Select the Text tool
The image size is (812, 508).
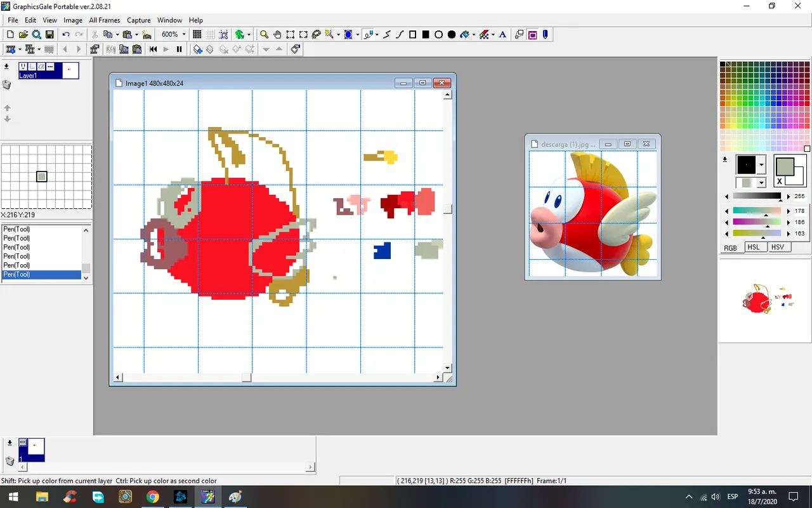(502, 34)
